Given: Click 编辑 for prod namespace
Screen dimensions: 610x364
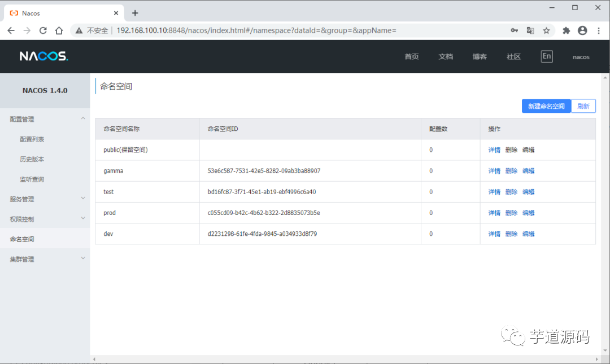Looking at the screenshot, I should (x=528, y=213).
